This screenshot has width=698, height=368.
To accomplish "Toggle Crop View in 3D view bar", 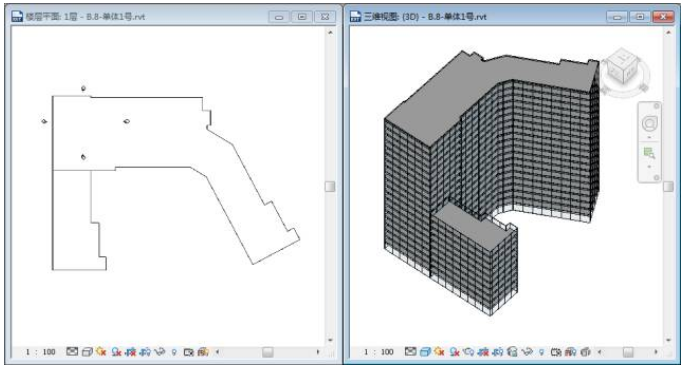I will 483,352.
